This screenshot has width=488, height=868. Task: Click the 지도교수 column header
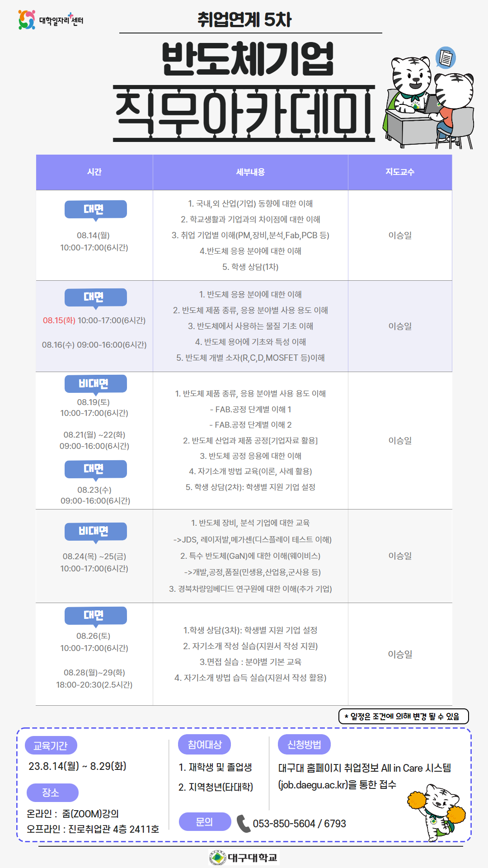point(400,172)
